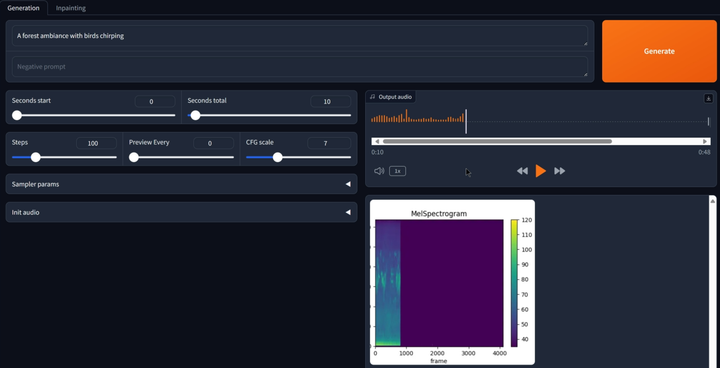Viewport: 720px width, 368px height.
Task: Click the waveform horizontal scrollbar thumb
Action: click(x=497, y=142)
